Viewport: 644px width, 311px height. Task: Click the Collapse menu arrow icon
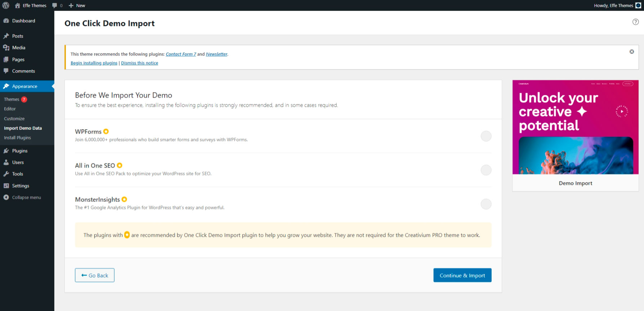[6, 197]
